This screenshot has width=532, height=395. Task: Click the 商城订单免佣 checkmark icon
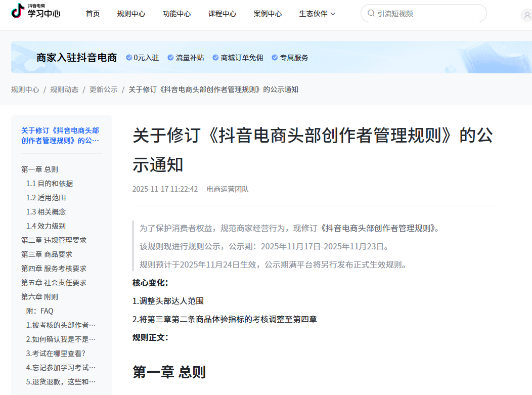point(215,58)
